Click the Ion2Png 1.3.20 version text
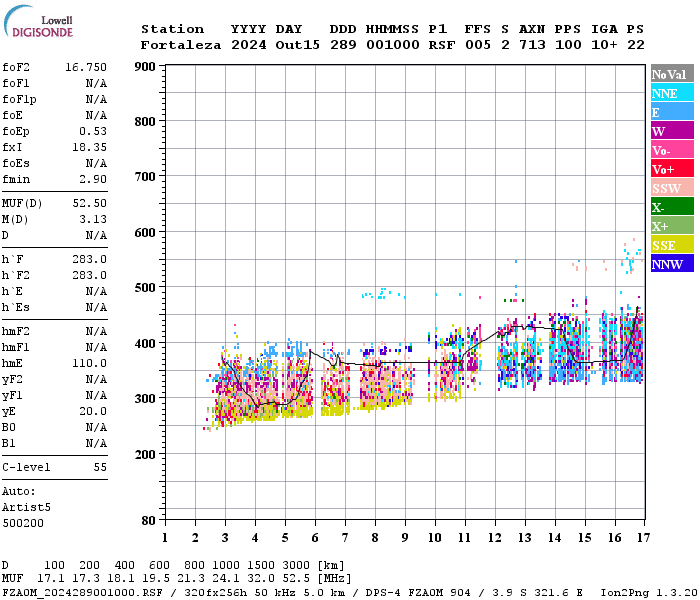700x600 pixels. [649, 592]
